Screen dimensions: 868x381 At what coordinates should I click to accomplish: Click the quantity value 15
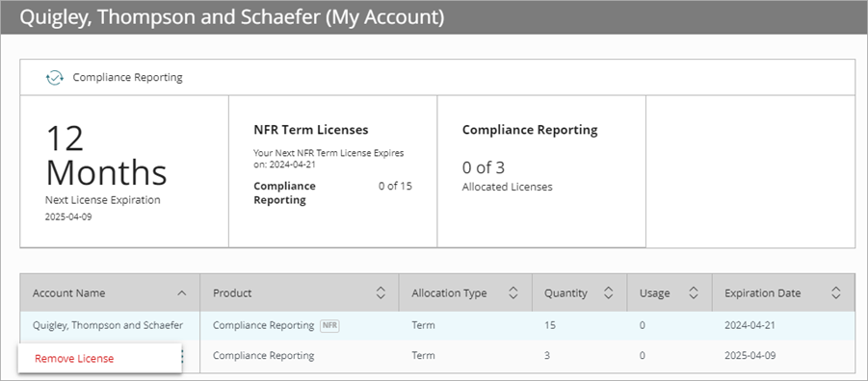pos(549,325)
